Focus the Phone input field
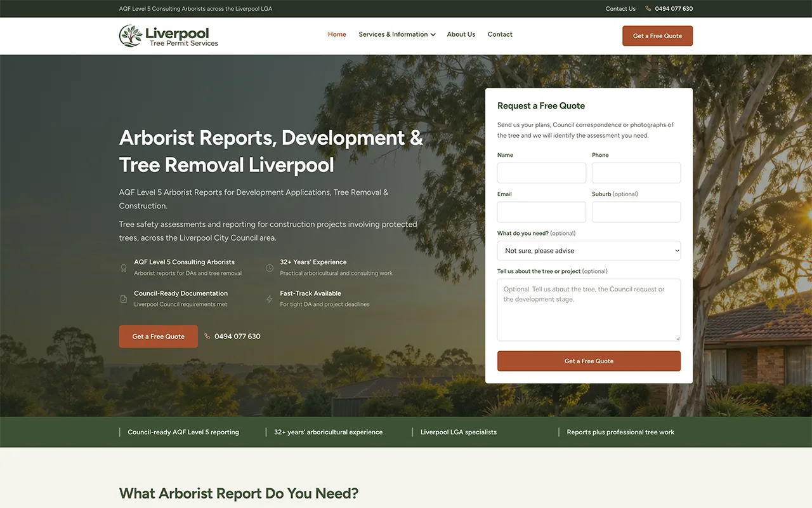 click(636, 173)
